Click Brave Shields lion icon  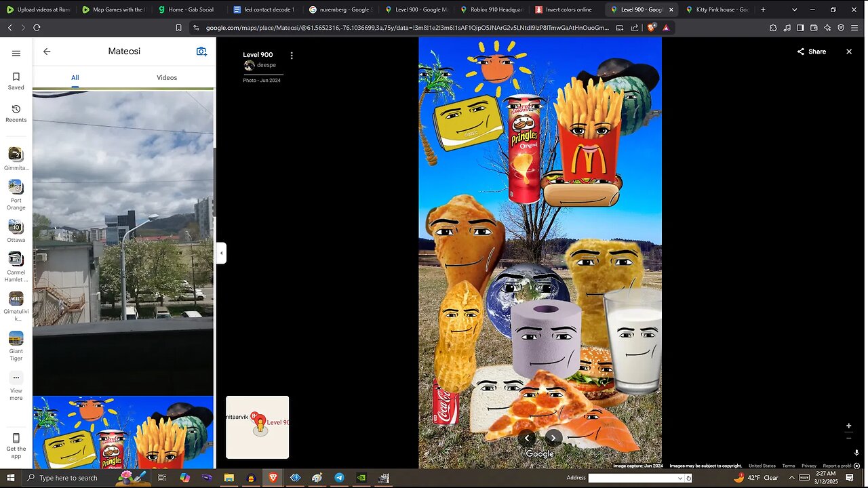pos(652,28)
